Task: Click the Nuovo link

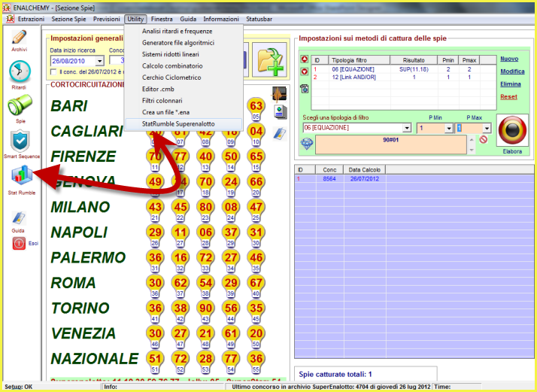Action: tap(509, 59)
